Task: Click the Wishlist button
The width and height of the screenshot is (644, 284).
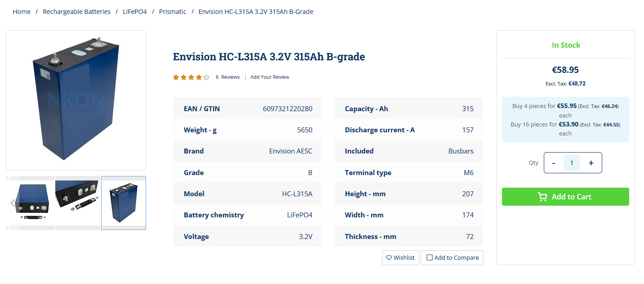Action: pyautogui.click(x=400, y=258)
